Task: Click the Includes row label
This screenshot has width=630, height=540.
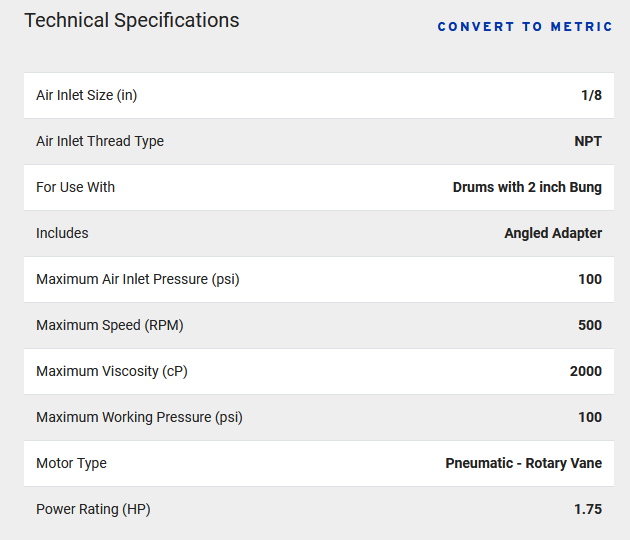Action: click(62, 233)
